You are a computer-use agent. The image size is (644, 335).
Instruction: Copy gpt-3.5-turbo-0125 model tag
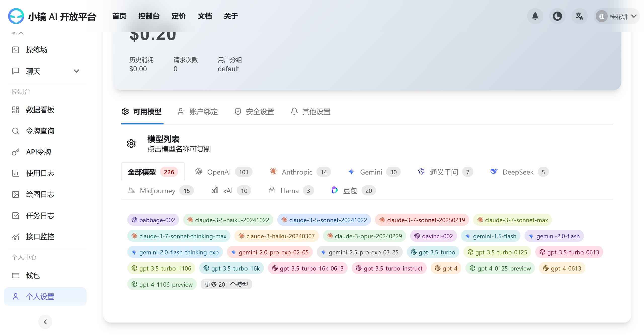497,252
